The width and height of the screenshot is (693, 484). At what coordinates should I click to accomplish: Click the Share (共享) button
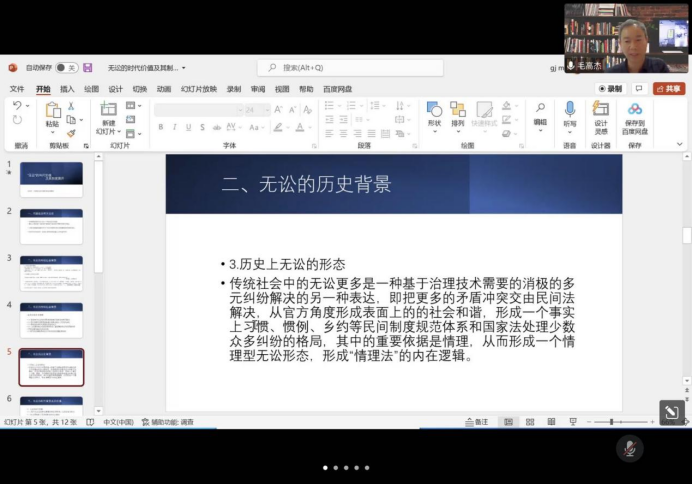668,88
